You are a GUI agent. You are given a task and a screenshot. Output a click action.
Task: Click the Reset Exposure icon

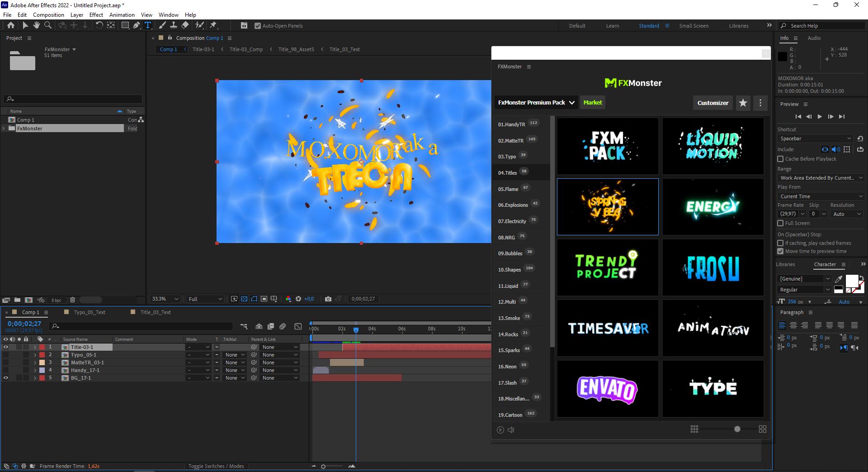coord(298,299)
